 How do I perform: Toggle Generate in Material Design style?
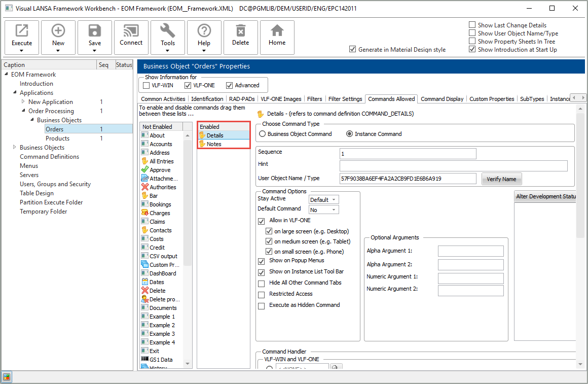[353, 50]
